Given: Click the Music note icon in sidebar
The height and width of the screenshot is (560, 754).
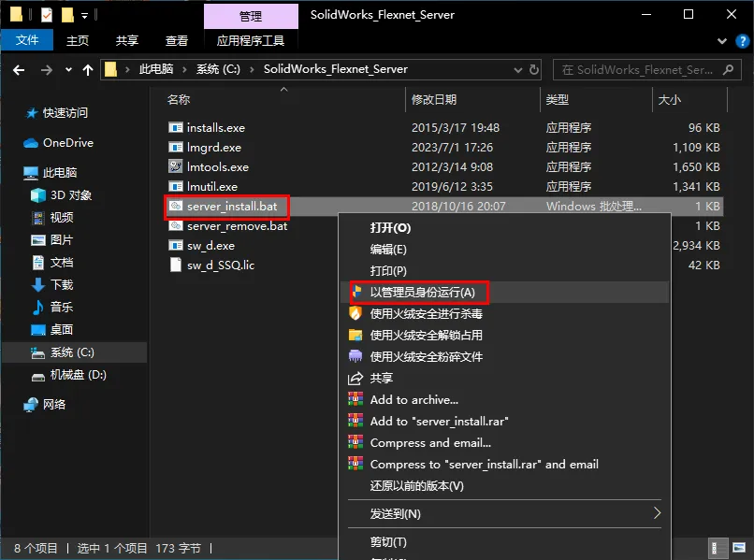Looking at the screenshot, I should click(x=38, y=308).
